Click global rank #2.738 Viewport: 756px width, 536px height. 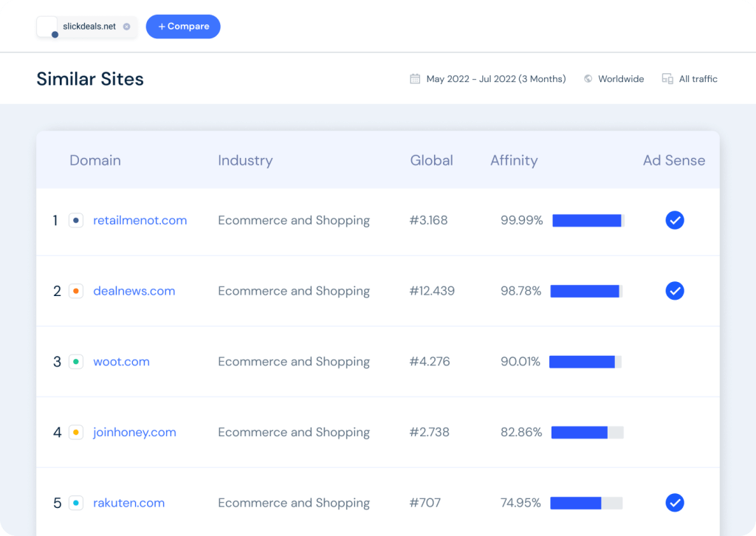[429, 433]
